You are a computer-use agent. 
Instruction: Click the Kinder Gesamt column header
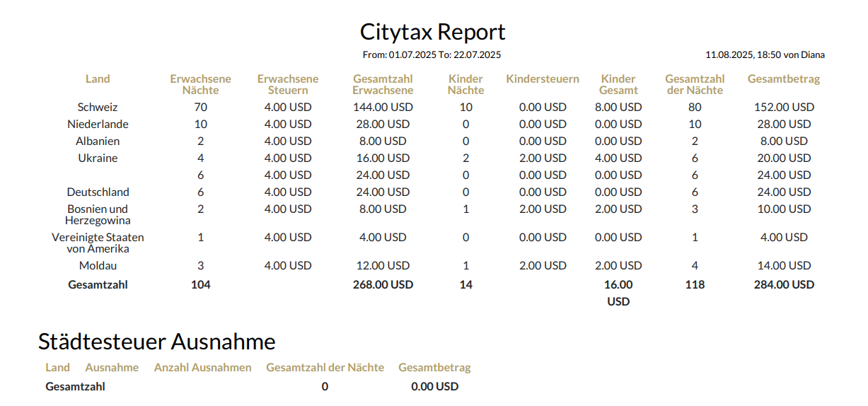click(618, 84)
